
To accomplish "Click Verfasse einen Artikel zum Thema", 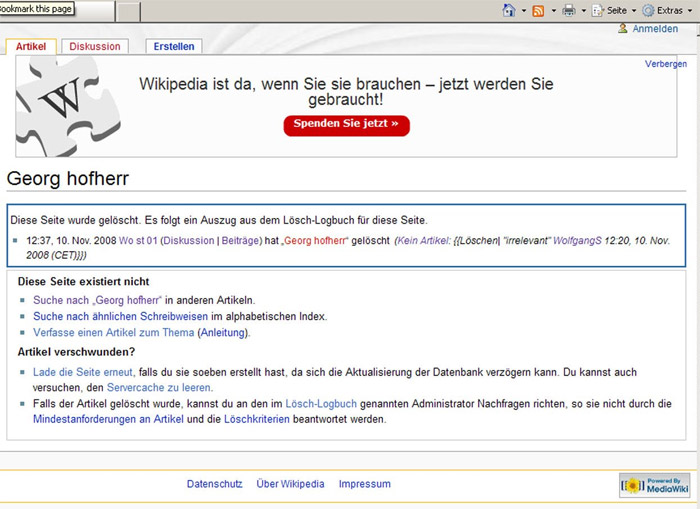I will click(x=113, y=333).
